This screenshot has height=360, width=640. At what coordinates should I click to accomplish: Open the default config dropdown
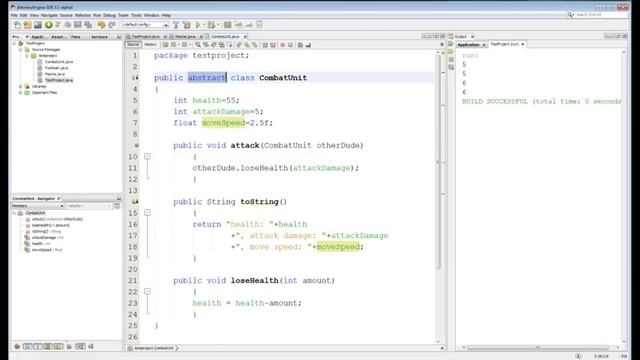145,25
